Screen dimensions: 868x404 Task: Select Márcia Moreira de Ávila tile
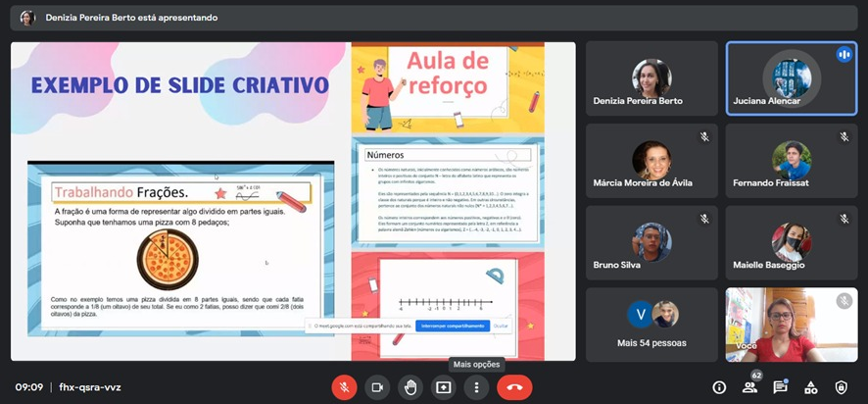point(651,161)
